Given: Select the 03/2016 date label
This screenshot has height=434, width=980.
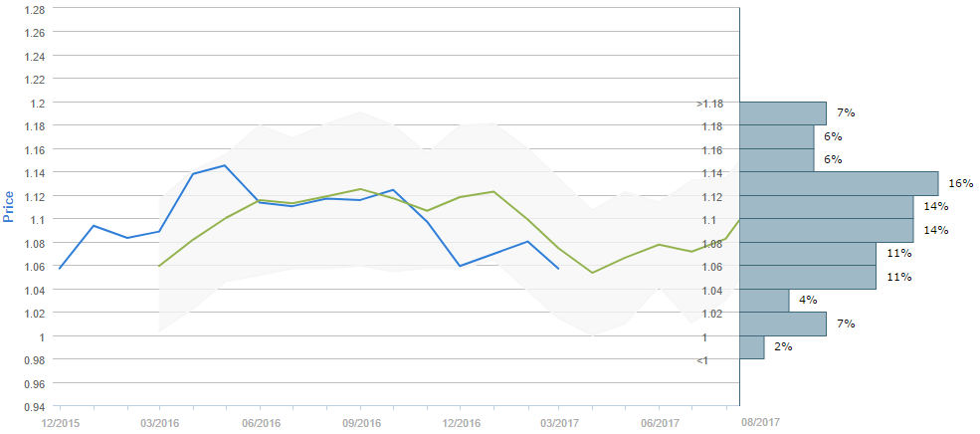Looking at the screenshot, I should [x=159, y=422].
